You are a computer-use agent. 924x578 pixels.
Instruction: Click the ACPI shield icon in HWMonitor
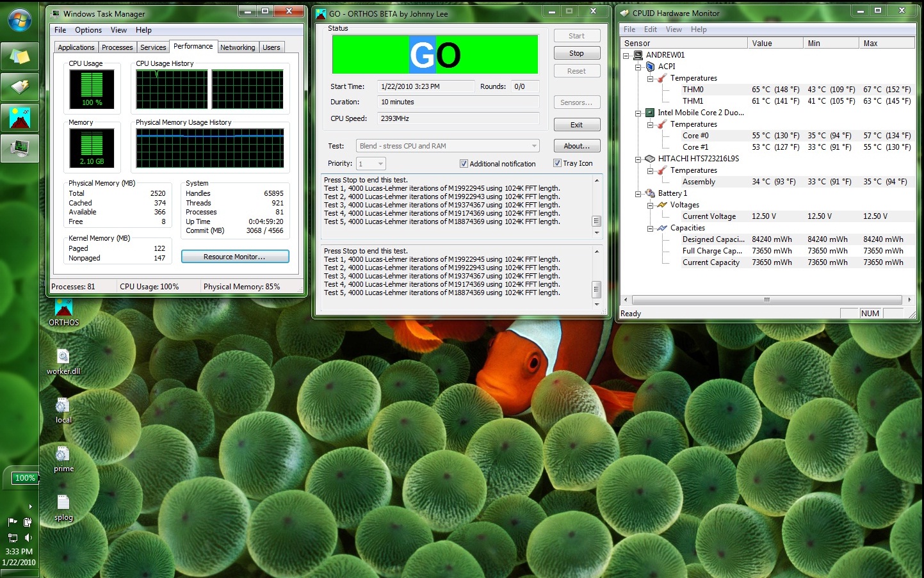(x=650, y=67)
